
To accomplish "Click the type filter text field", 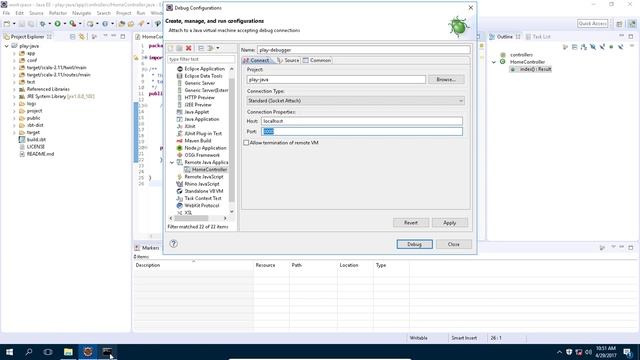I will pos(201,59).
